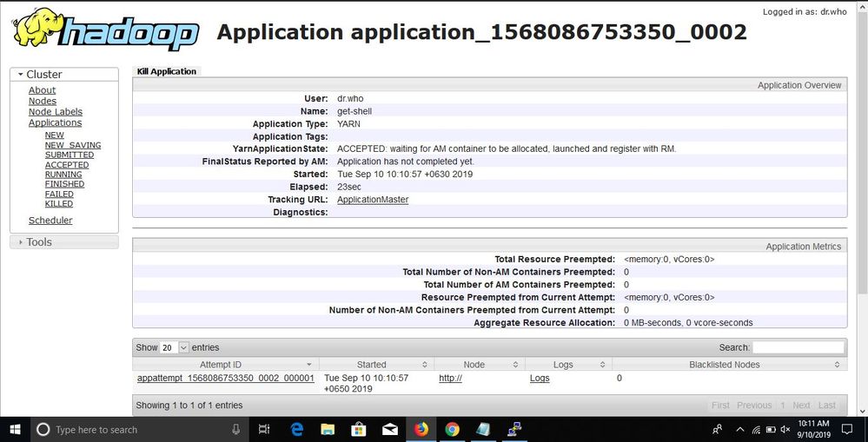Click the 'get-shell' application name value
The height and width of the screenshot is (442, 868).
[354, 111]
